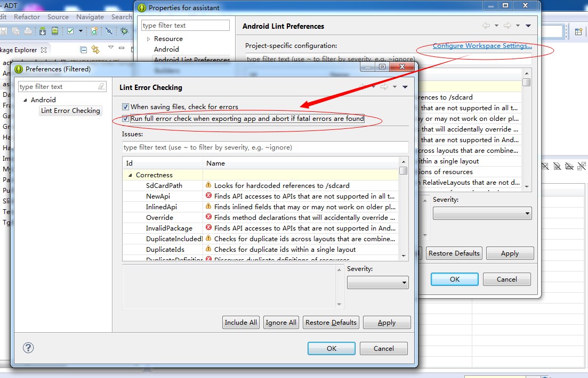Click the forward arrow in Preferences dialog
The height and width of the screenshot is (378, 588).
384,87
